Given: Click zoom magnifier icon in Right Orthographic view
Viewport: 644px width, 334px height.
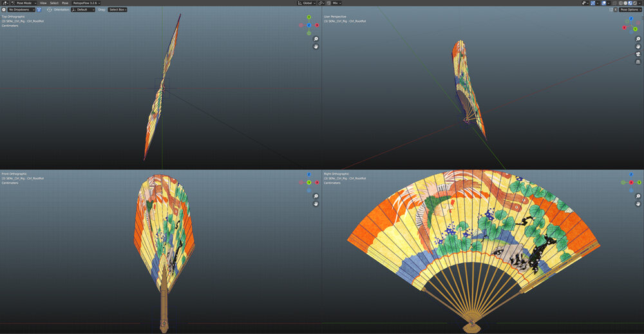Looking at the screenshot, I should pyautogui.click(x=638, y=196).
